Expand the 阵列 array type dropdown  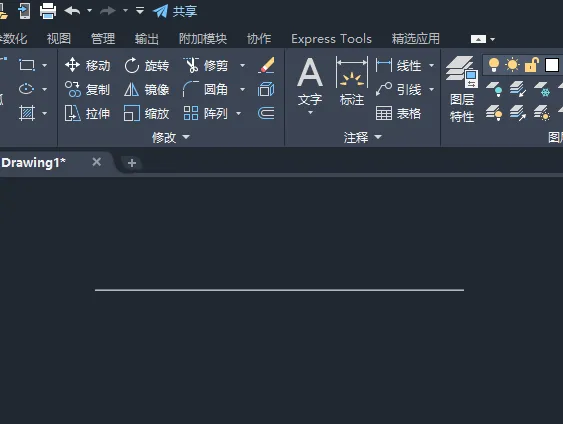[x=238, y=113]
